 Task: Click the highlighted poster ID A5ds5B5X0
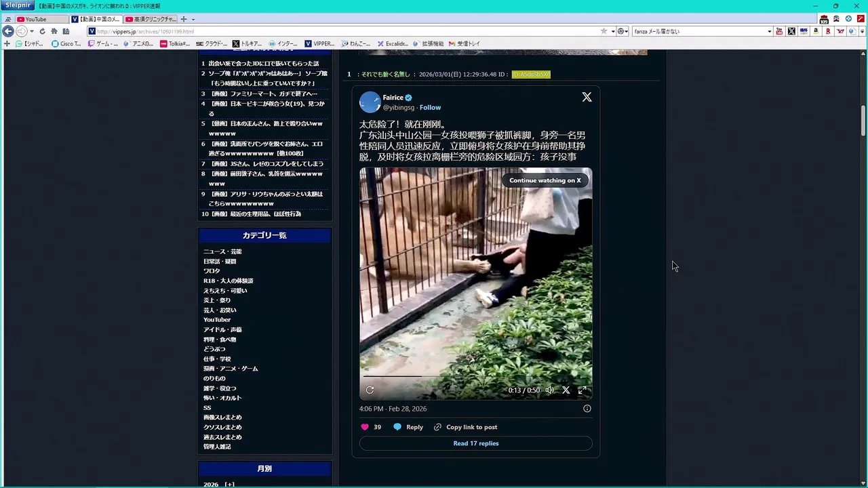coord(531,74)
